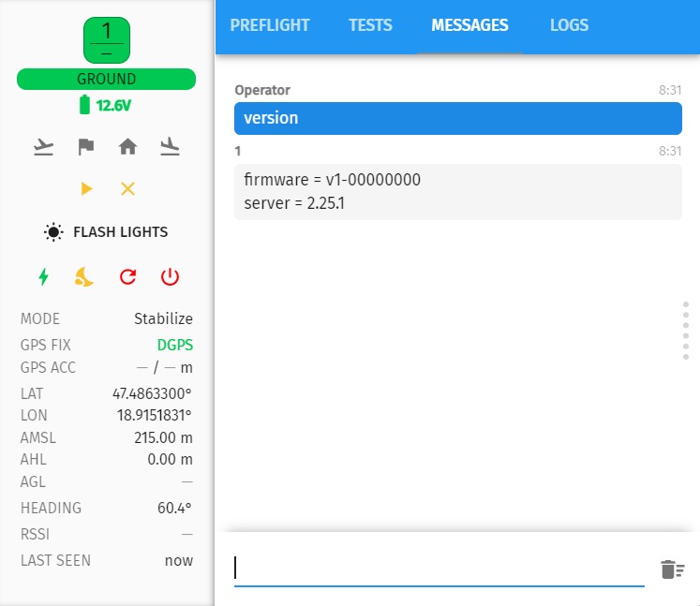
Task: Click the 'Operator' sender label
Action: point(262,90)
